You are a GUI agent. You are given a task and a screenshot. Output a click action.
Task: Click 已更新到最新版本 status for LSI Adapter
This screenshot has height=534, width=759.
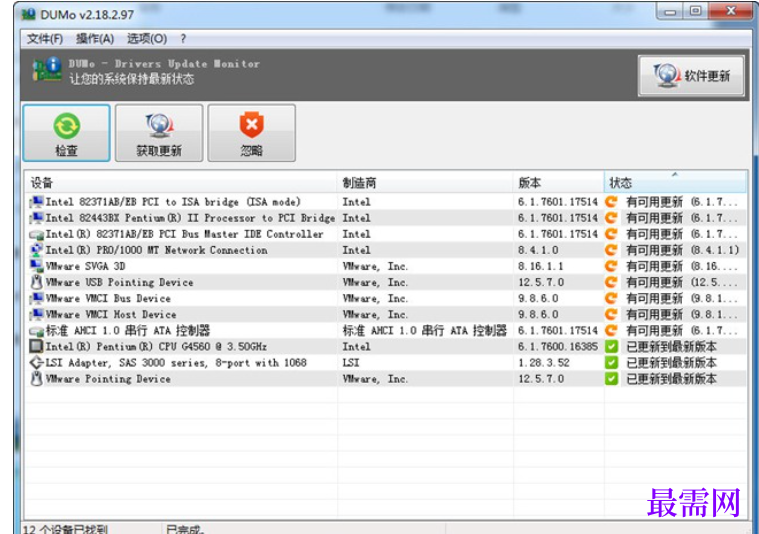(x=671, y=363)
